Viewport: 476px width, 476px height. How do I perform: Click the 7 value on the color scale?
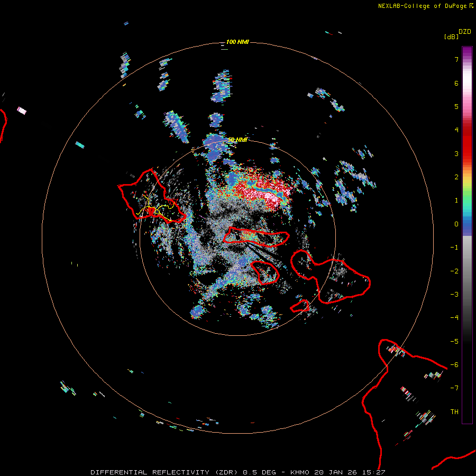tap(456, 59)
